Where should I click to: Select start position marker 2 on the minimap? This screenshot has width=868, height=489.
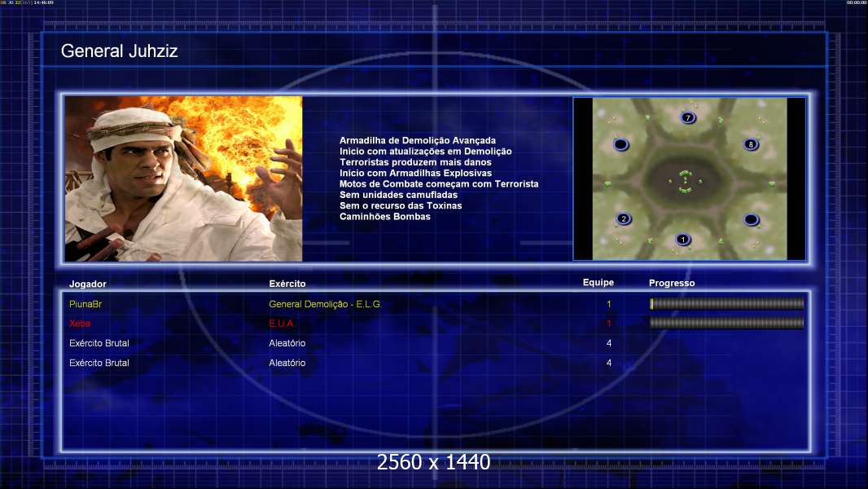click(x=624, y=218)
